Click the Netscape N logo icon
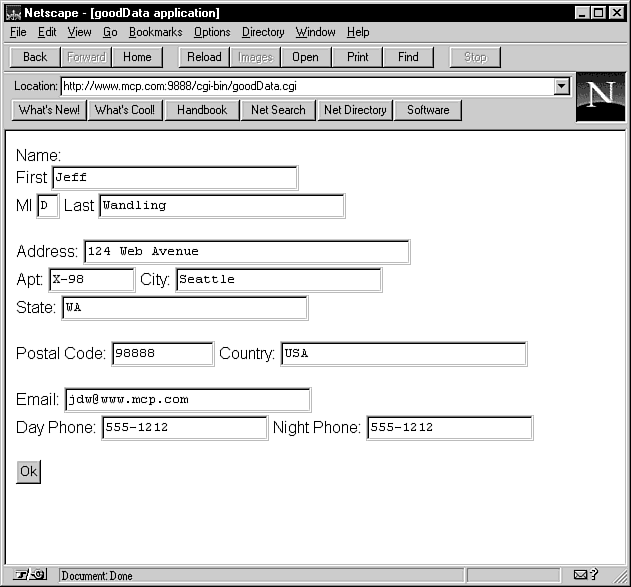Screen dimensions: 631x587 coord(600,97)
